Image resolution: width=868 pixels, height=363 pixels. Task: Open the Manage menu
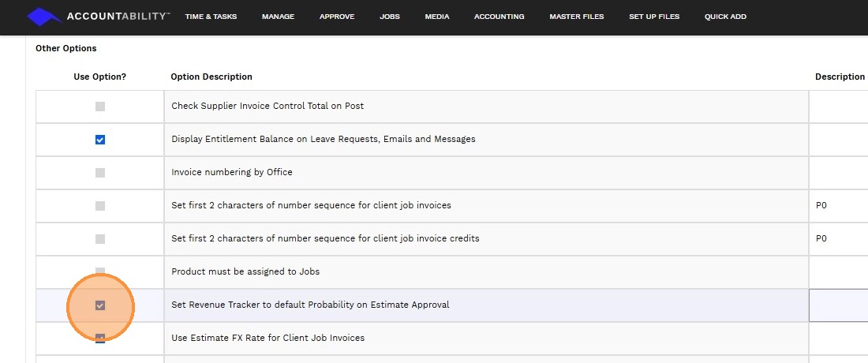[x=278, y=17]
